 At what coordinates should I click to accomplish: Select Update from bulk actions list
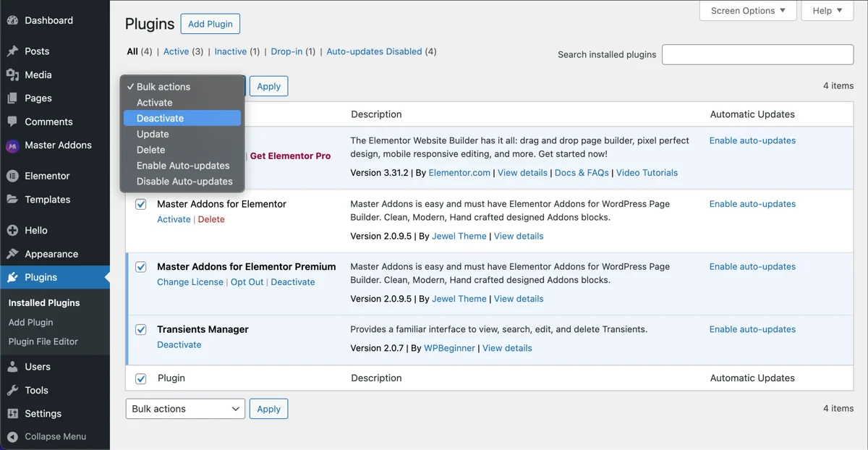(182, 134)
